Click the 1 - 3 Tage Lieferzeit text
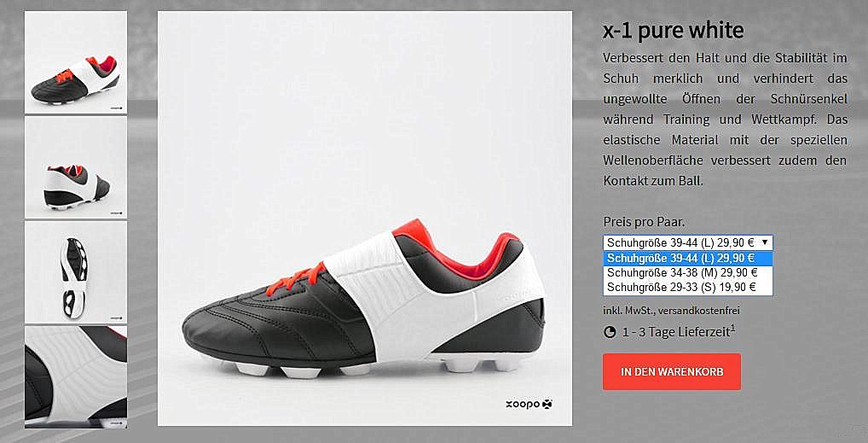Screen dimensions: 868x443 (x=676, y=333)
